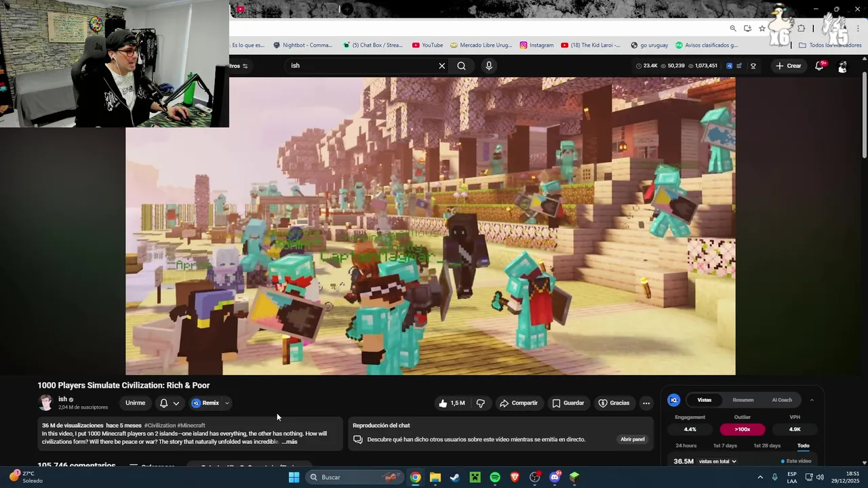This screenshot has width=868, height=488.
Task: Open the Chat Box / Stream bookmark
Action: click(x=373, y=45)
